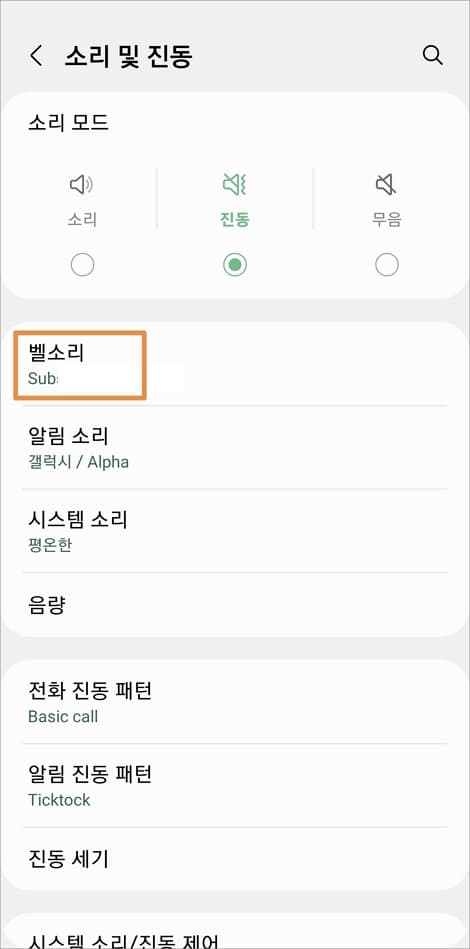Open the 음량 volume settings
470x949 pixels.
click(x=235, y=604)
